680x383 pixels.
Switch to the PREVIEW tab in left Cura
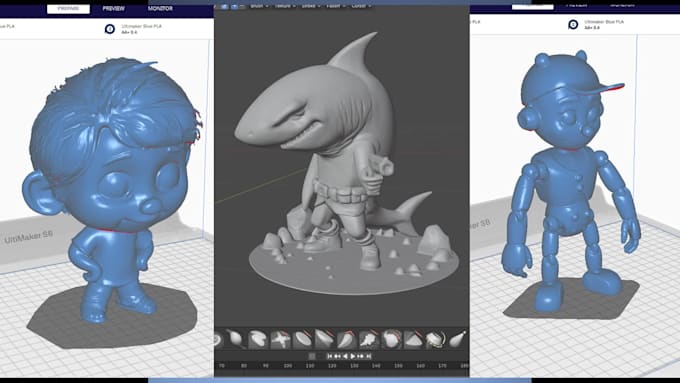point(114,9)
